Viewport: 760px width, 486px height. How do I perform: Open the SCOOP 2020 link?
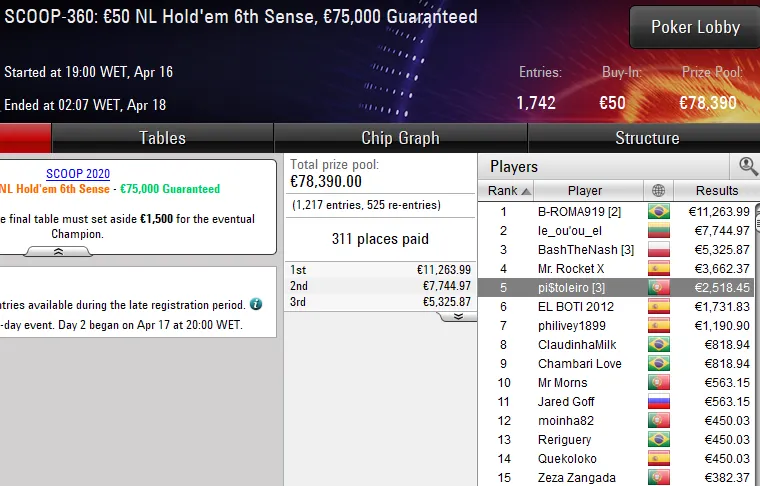[78, 174]
